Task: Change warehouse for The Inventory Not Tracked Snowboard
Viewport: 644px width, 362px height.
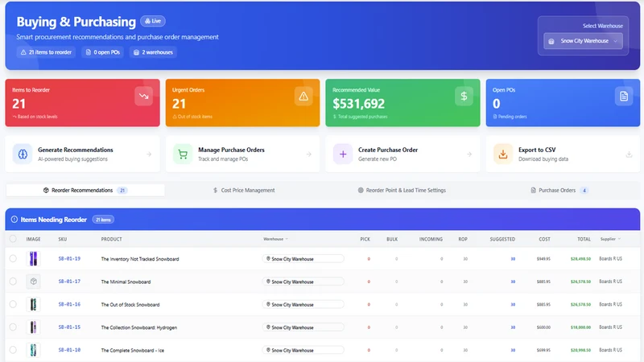Action: [x=303, y=258]
